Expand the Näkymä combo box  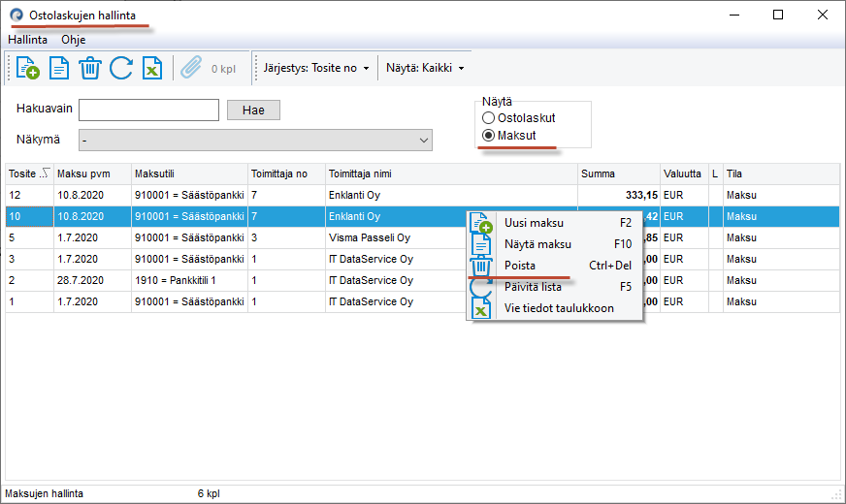tap(424, 141)
